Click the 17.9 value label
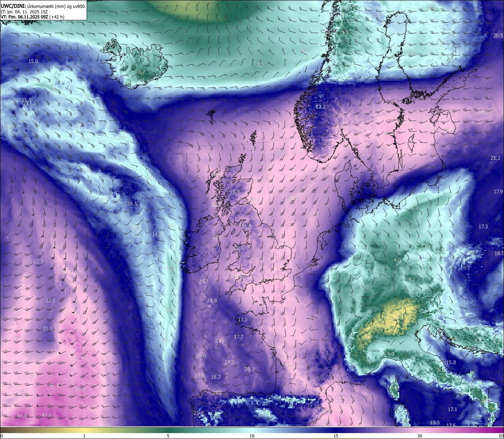504x439 pixels. (498, 191)
